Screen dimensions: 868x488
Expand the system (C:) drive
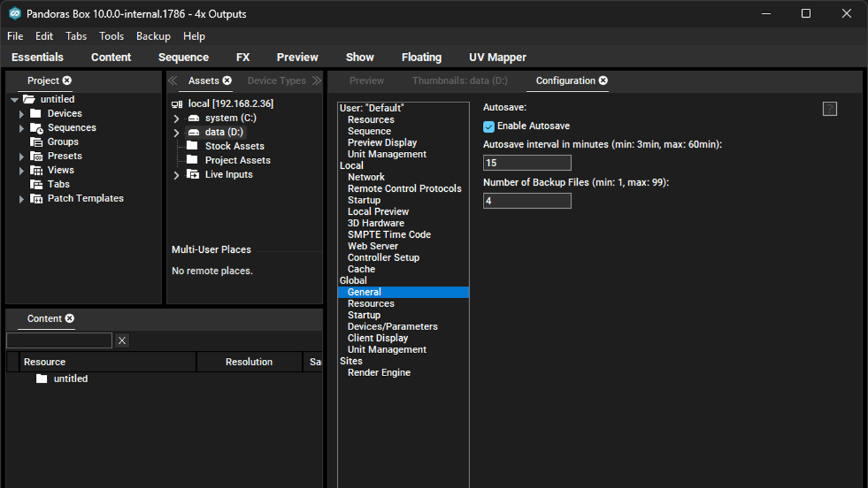point(177,119)
